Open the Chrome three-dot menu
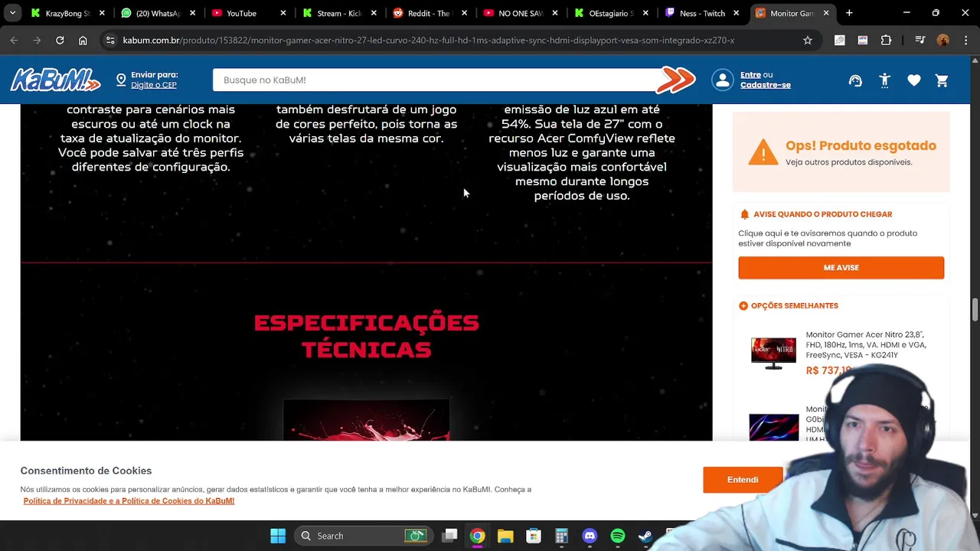980x551 pixels. click(965, 40)
